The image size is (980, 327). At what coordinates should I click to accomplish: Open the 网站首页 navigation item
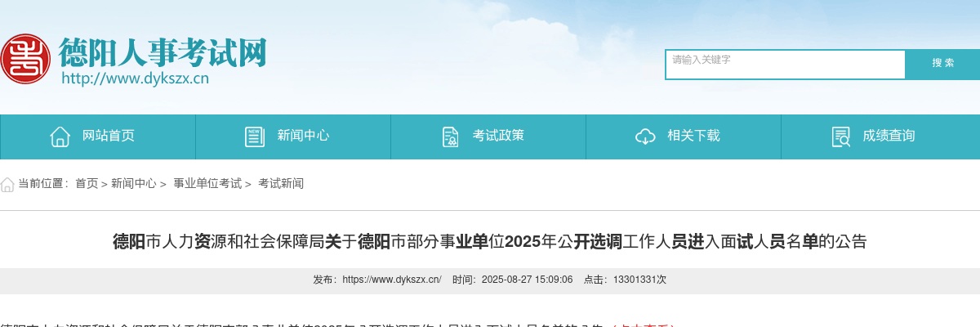click(x=108, y=137)
